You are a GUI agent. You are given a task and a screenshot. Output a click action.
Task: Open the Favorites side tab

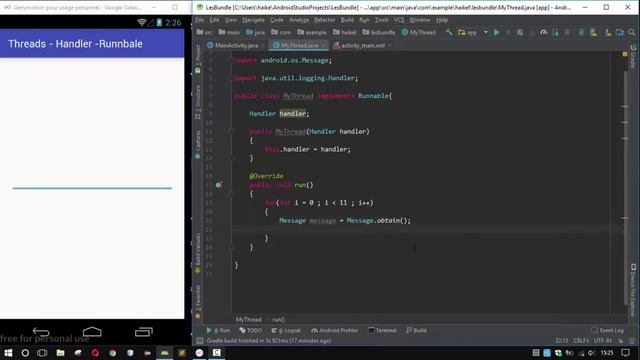point(198,301)
